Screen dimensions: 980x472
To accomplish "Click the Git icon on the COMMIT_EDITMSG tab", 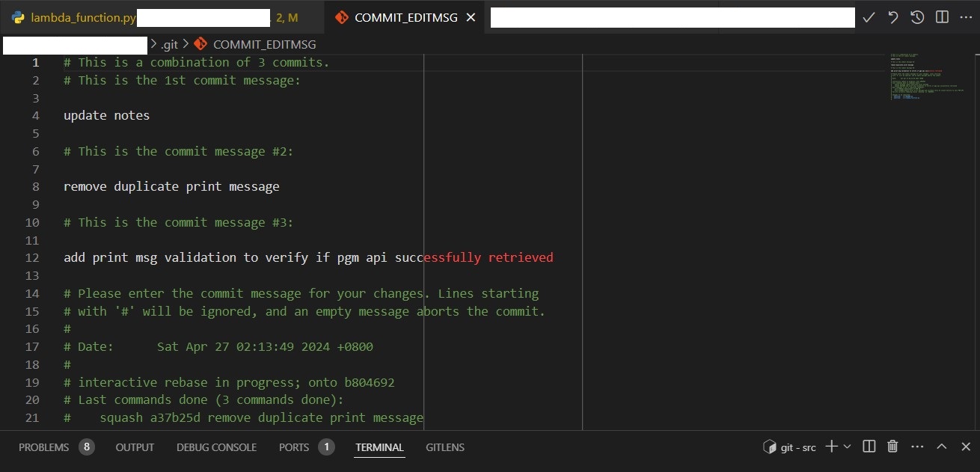I will 343,16.
